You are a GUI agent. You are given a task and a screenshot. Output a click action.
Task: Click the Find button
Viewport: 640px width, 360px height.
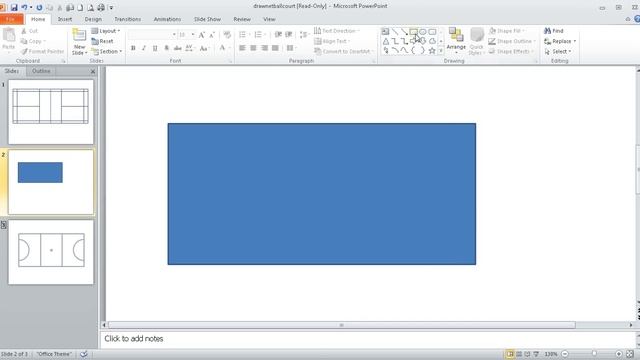point(554,31)
